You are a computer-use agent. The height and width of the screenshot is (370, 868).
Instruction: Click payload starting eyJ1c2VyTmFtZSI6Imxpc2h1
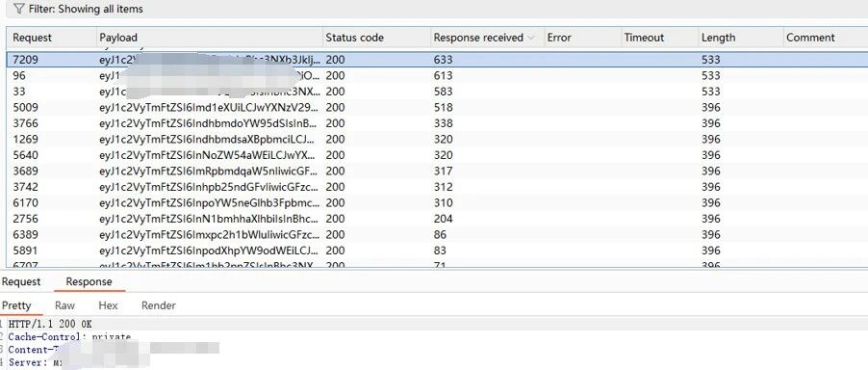pos(209,235)
